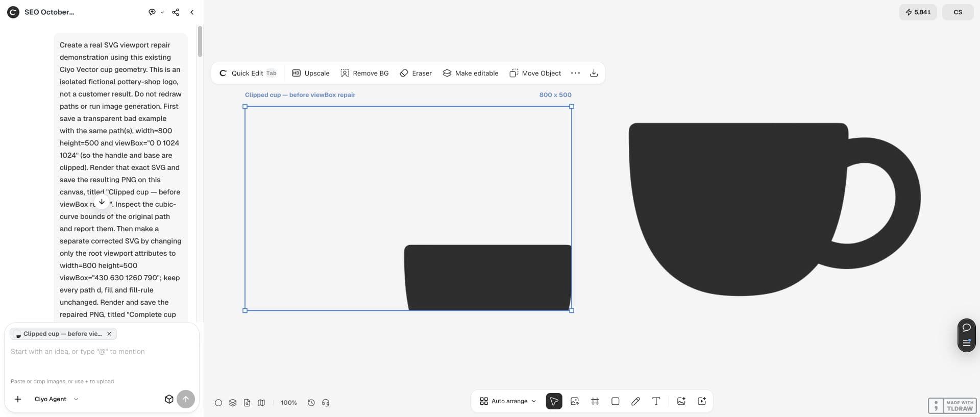Activate the Select pointer tool
The height and width of the screenshot is (417, 980).
(x=554, y=401)
